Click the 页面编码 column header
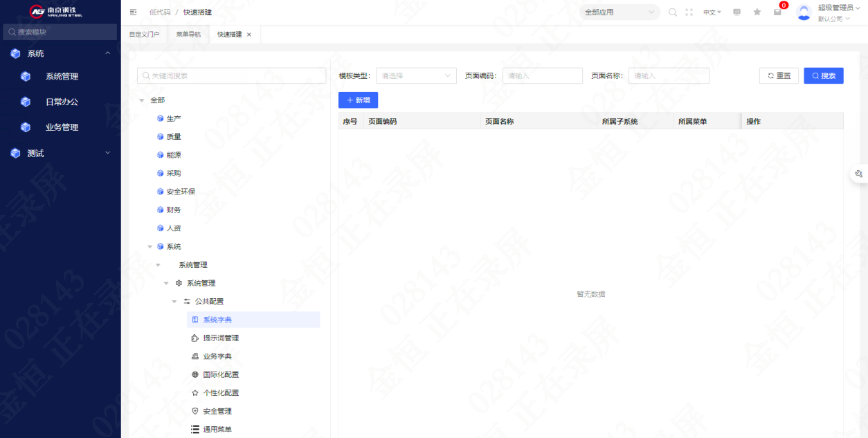This screenshot has width=868, height=438. pyautogui.click(x=383, y=121)
